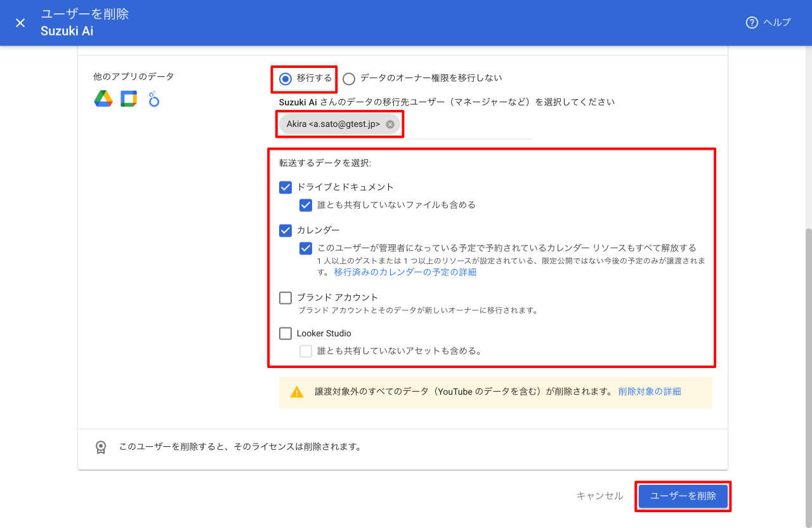
Task: Select the 移行する radio button
Action: coord(285,79)
